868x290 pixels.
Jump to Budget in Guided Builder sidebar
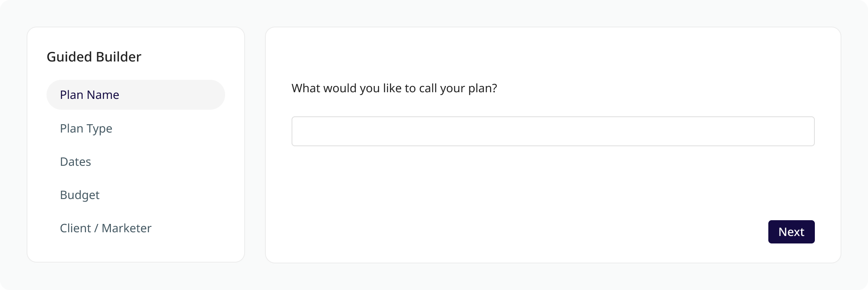80,195
